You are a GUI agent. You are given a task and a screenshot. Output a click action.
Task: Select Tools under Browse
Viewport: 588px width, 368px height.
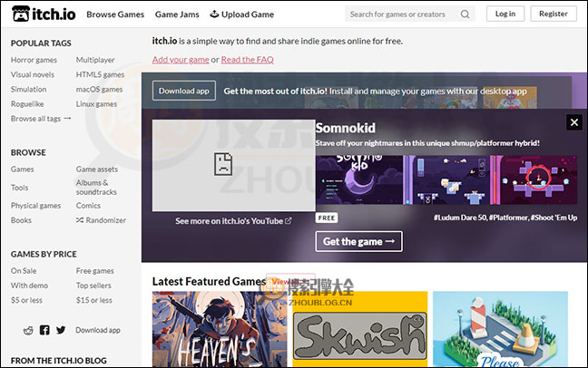(19, 188)
